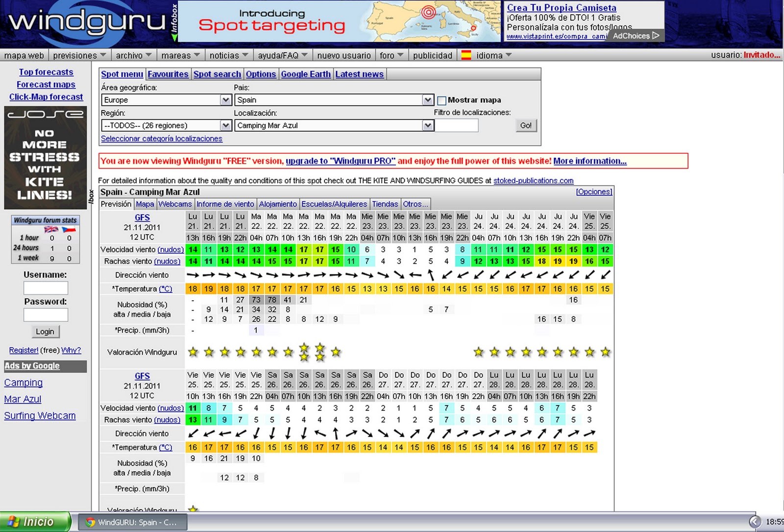The image size is (784, 532).
Task: Select the WindGURU taskbar item
Action: [132, 522]
